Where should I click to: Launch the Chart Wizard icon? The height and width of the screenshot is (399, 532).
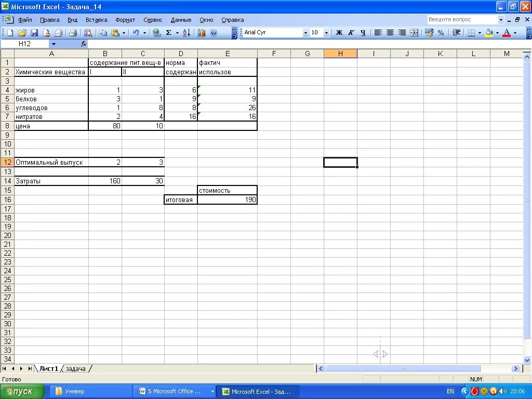click(x=202, y=33)
